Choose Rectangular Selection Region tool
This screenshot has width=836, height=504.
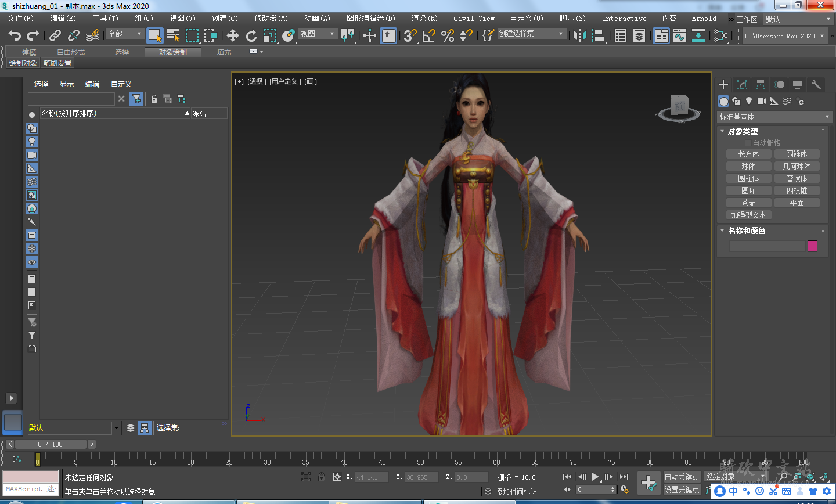[x=192, y=36]
